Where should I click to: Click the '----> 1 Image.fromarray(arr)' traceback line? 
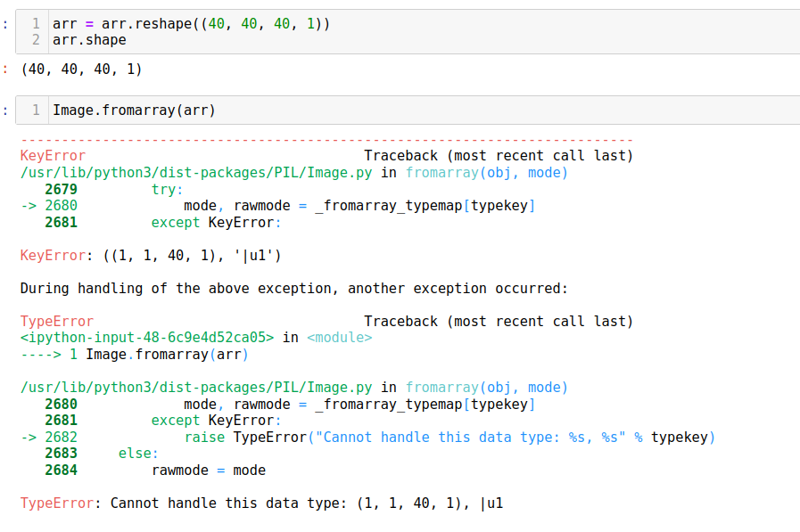[x=134, y=355]
